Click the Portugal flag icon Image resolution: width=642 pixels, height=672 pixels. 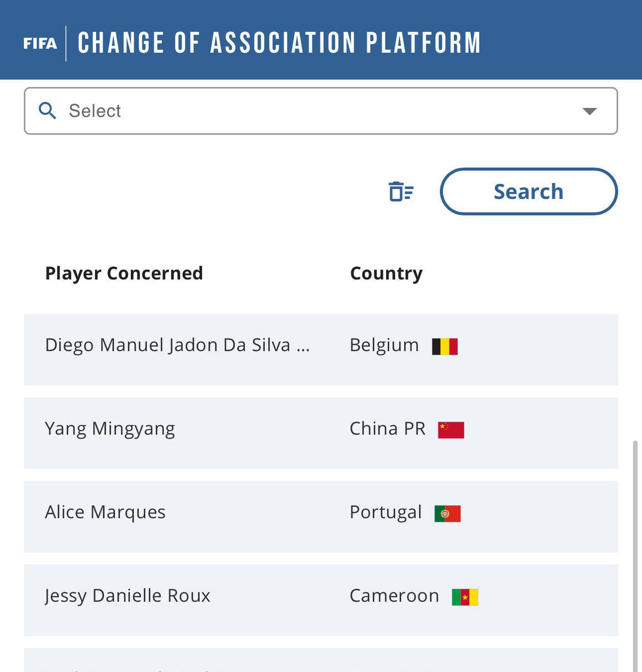click(448, 514)
